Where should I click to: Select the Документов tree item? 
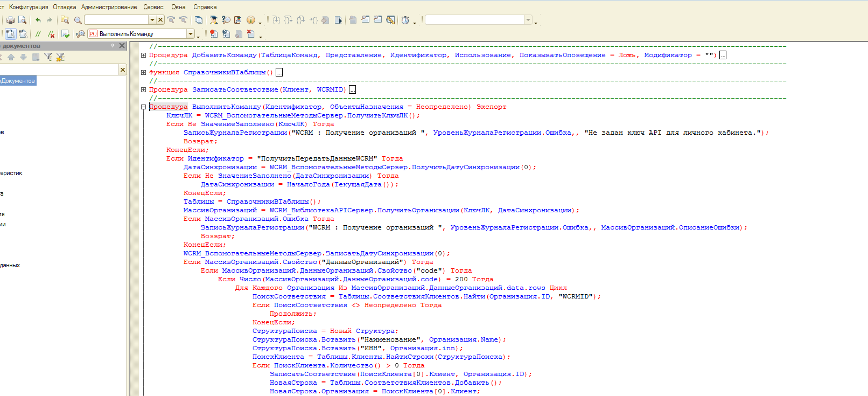pos(18,81)
